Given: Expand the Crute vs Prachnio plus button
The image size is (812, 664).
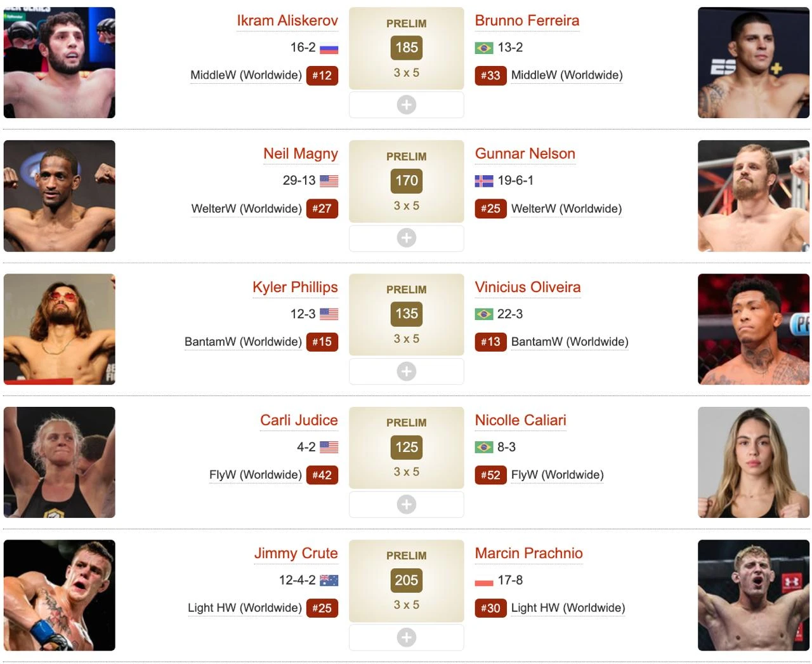Looking at the screenshot, I should point(406,637).
